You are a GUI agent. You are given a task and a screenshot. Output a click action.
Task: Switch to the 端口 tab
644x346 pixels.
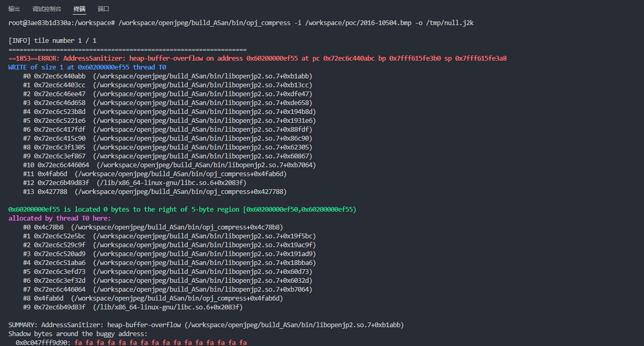pos(104,9)
